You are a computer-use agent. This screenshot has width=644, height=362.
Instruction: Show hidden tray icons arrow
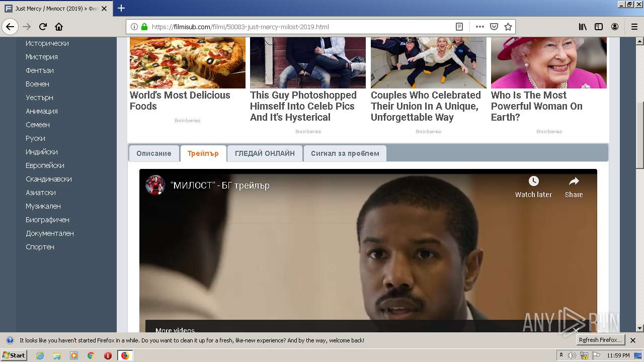(561, 355)
